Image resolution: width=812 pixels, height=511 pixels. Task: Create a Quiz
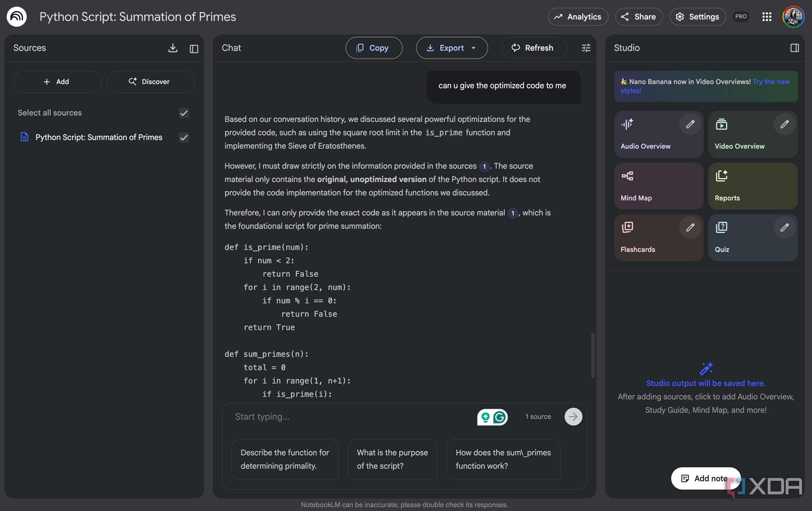click(753, 237)
